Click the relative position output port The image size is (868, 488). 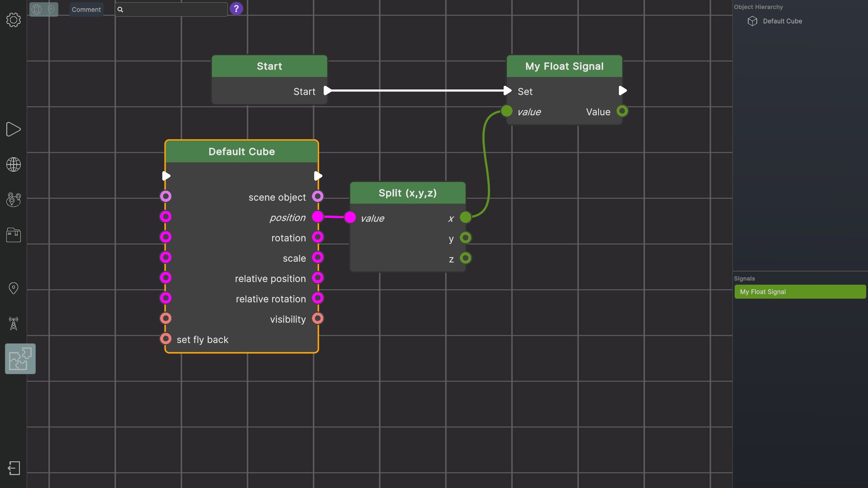318,278
